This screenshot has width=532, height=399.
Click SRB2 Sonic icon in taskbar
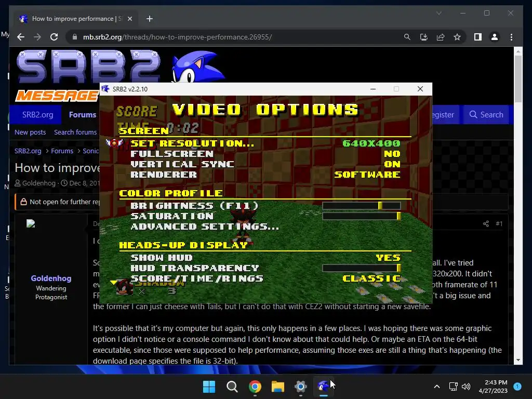[323, 387]
